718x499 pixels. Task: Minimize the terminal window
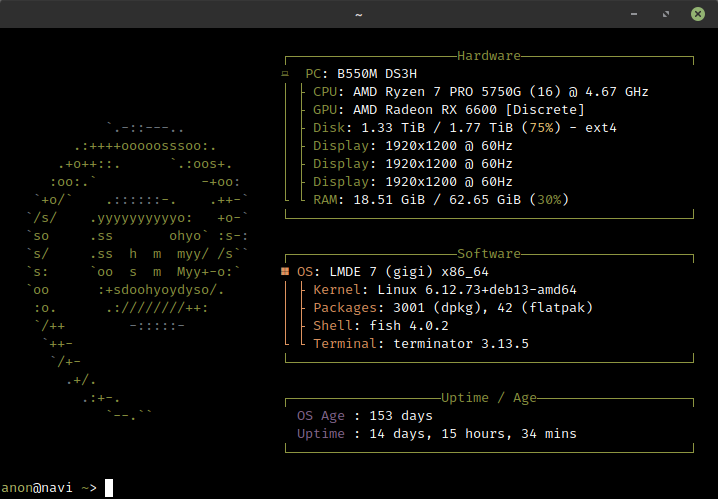(634, 14)
